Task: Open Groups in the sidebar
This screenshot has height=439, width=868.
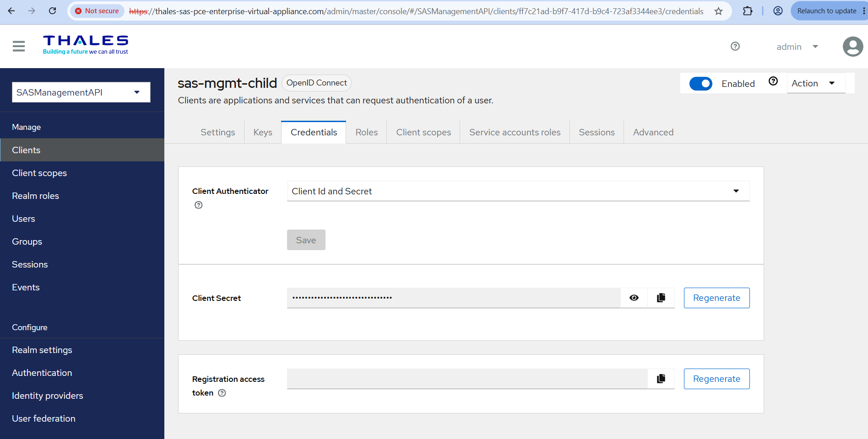Action: [x=82, y=241]
